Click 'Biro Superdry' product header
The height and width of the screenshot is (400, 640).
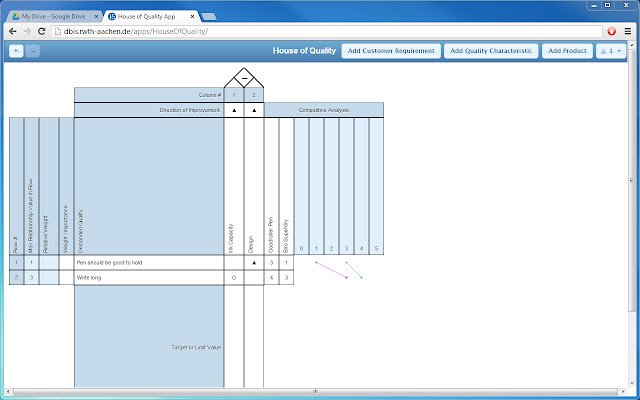point(286,186)
